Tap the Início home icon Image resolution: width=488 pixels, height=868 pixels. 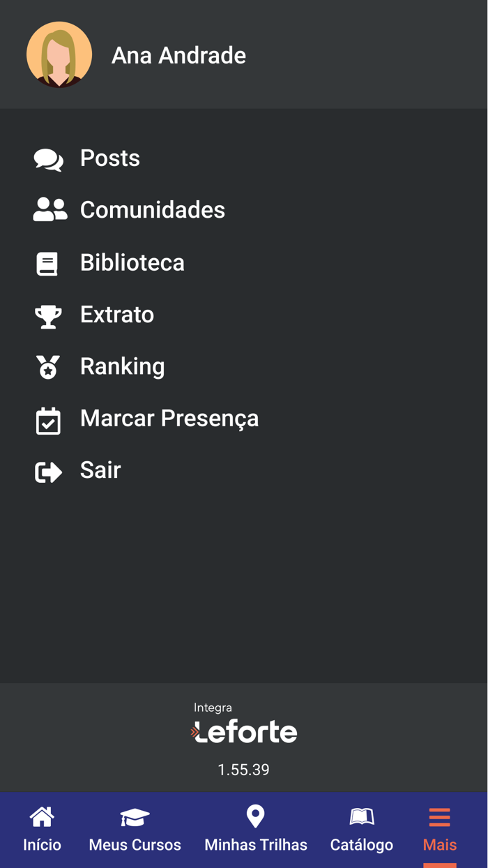tap(42, 816)
